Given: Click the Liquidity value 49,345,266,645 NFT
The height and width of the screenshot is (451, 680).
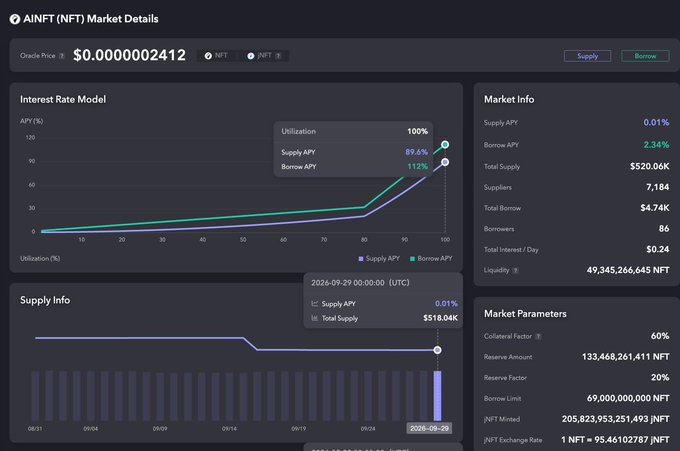Looking at the screenshot, I should (x=628, y=270).
